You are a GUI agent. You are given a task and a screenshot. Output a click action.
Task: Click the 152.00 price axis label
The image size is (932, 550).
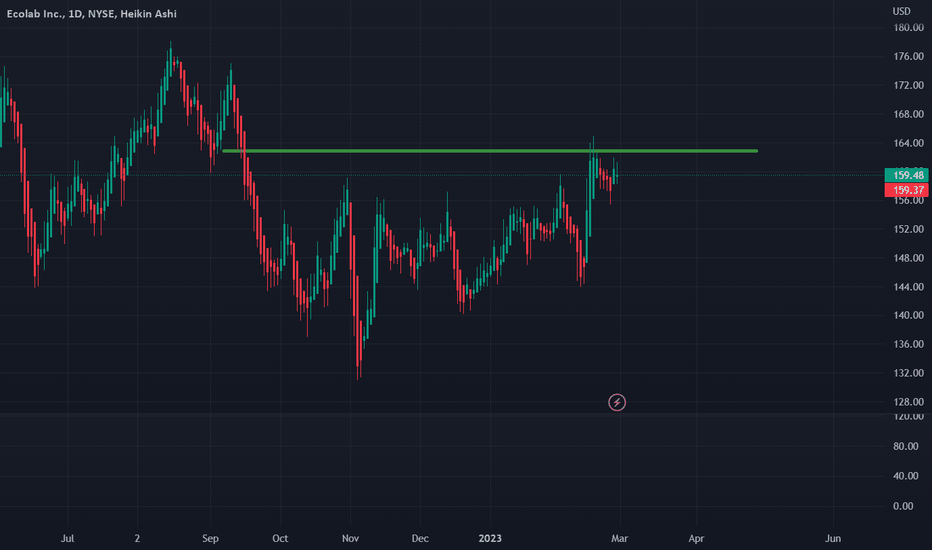pyautogui.click(x=909, y=229)
